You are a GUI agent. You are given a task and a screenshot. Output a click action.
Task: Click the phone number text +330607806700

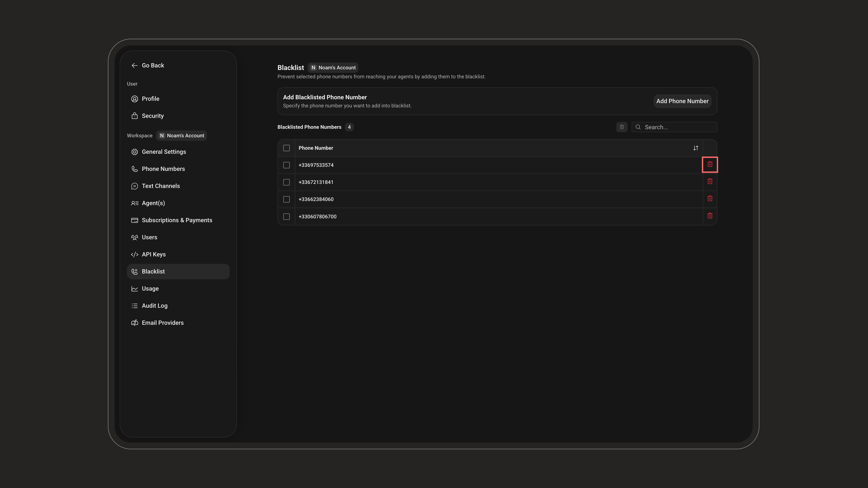[x=317, y=217]
